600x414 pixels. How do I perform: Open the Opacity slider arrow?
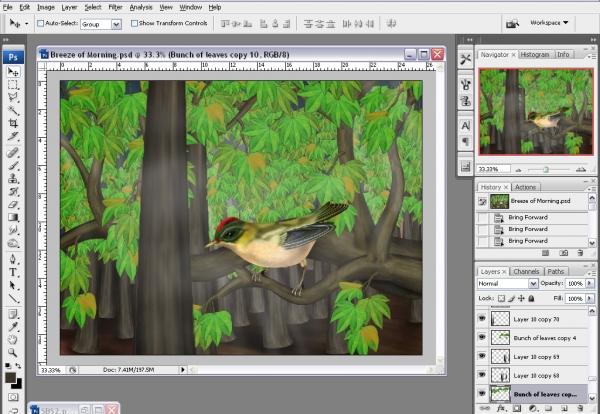click(590, 283)
